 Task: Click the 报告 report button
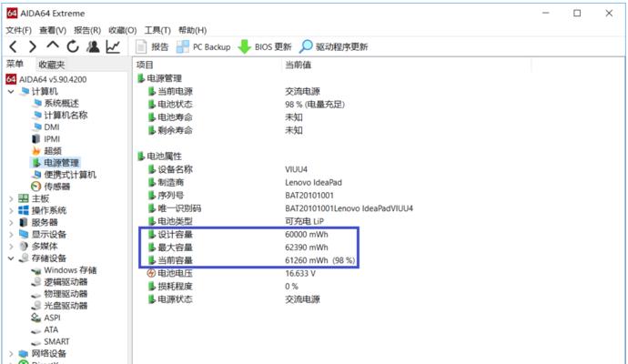152,46
